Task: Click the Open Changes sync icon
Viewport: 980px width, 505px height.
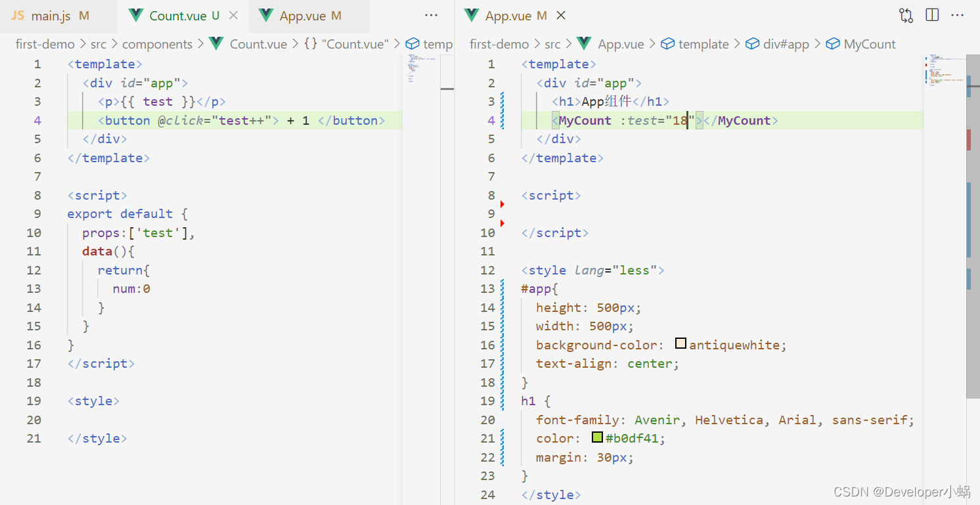Action: tap(906, 14)
